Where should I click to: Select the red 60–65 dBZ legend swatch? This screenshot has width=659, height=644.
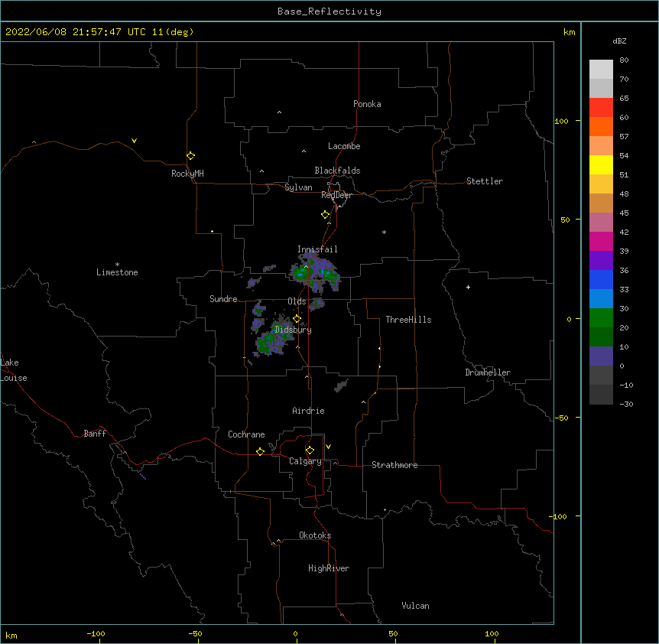coord(601,108)
